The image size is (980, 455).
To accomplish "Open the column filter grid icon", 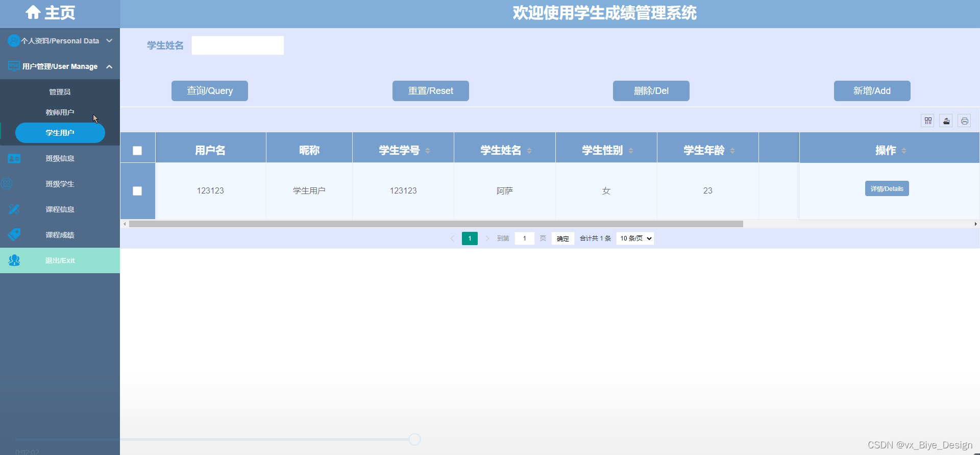I will click(928, 121).
